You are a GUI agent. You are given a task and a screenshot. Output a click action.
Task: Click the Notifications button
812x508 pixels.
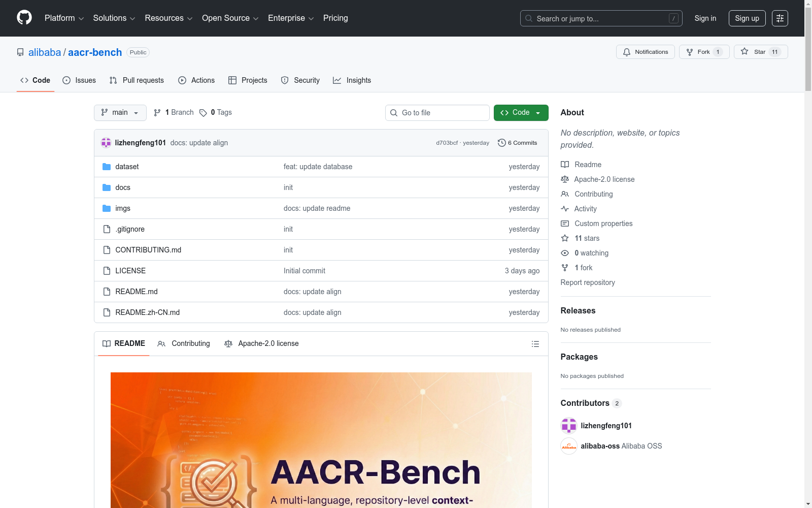click(x=646, y=52)
